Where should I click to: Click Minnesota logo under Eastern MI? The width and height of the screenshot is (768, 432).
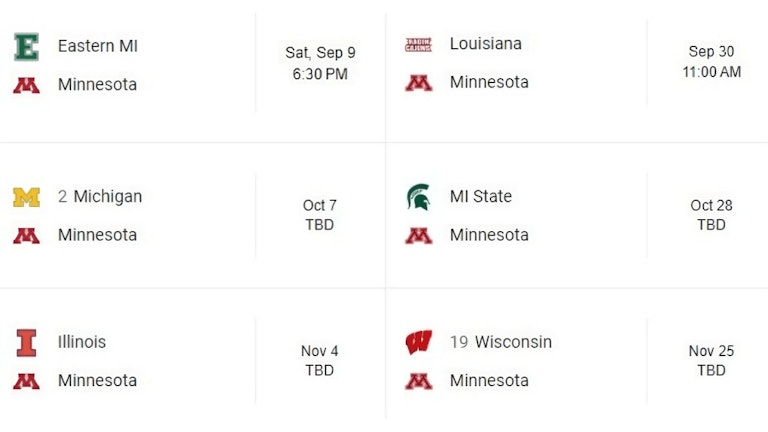(x=26, y=85)
